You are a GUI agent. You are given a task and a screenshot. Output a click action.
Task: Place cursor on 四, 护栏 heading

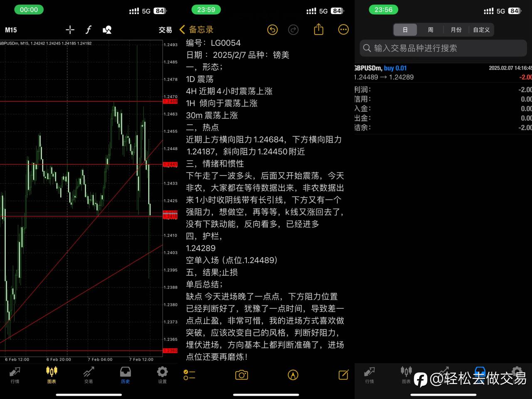(204, 236)
